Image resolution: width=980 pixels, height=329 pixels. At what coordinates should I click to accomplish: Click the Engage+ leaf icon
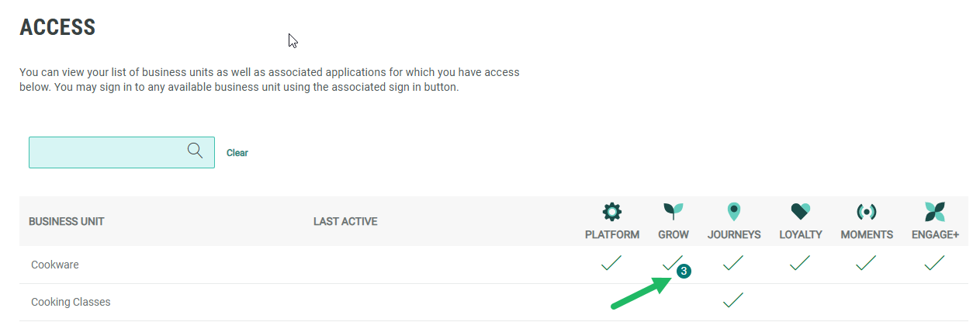[935, 211]
